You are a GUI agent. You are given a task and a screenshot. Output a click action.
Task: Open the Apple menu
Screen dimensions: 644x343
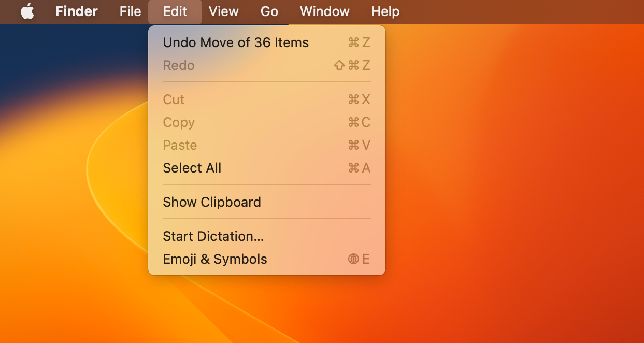pos(27,11)
